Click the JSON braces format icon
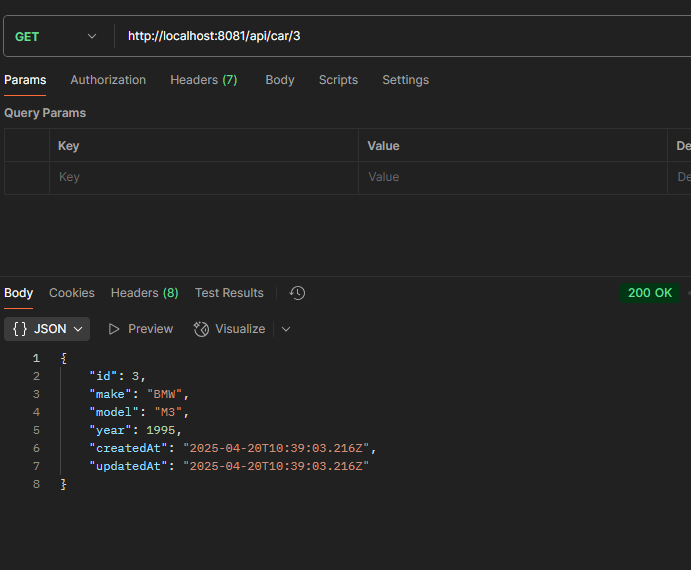This screenshot has height=570, width=691. [x=20, y=329]
